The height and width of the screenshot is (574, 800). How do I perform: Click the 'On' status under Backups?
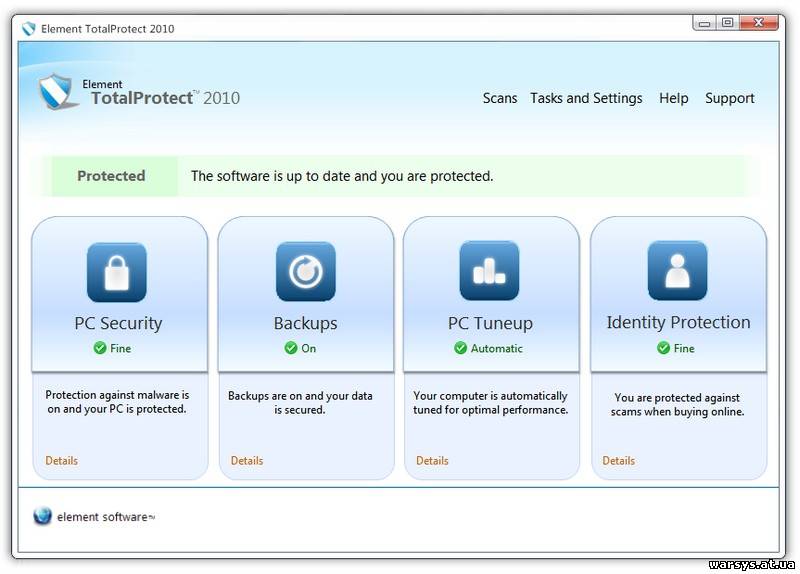pyautogui.click(x=309, y=348)
